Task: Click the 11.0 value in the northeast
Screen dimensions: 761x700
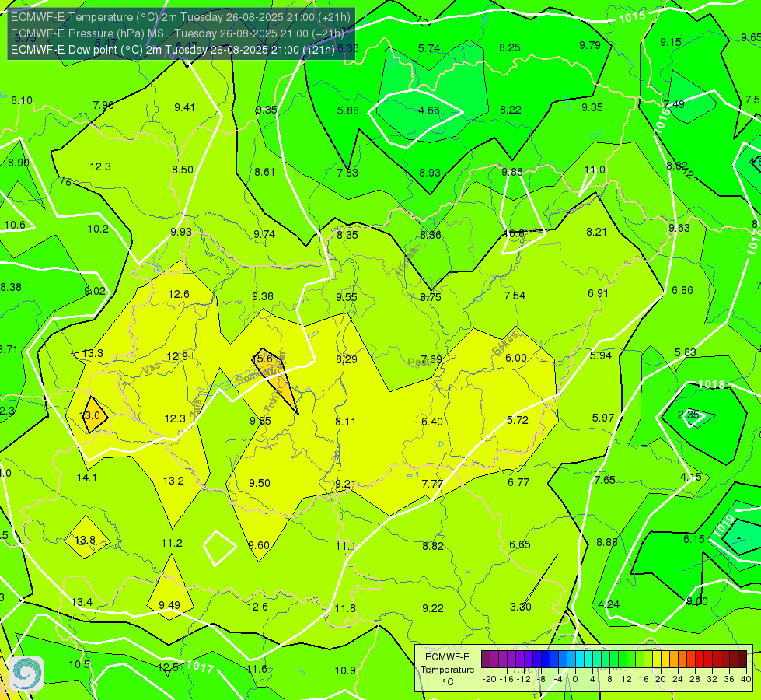Action: pyautogui.click(x=595, y=170)
